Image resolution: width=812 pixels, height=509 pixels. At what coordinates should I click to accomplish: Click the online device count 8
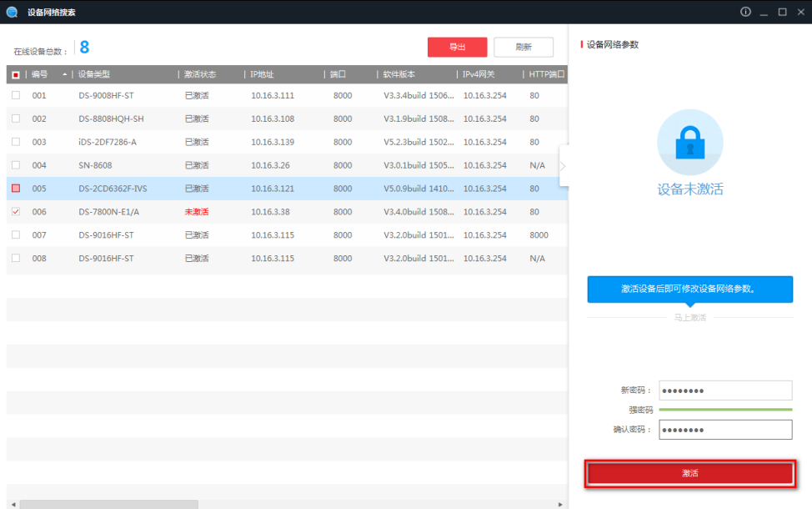[84, 48]
